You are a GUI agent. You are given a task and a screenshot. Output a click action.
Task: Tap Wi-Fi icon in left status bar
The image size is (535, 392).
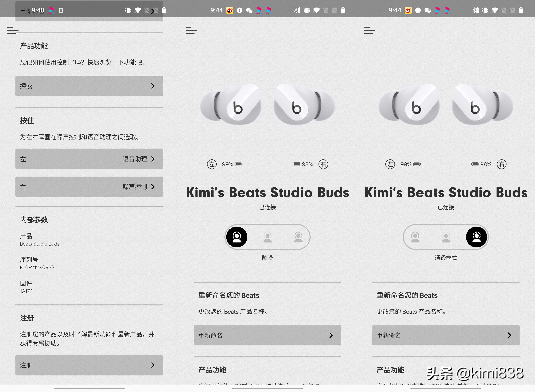[x=138, y=10]
